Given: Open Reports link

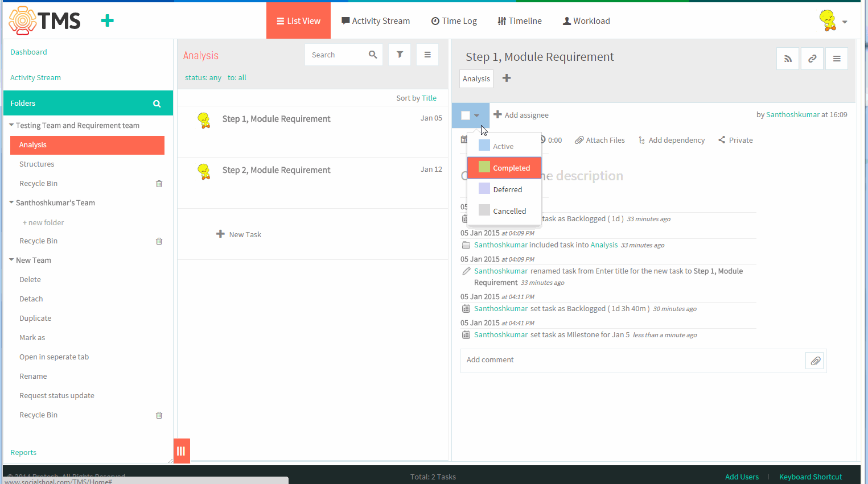Looking at the screenshot, I should point(23,452).
